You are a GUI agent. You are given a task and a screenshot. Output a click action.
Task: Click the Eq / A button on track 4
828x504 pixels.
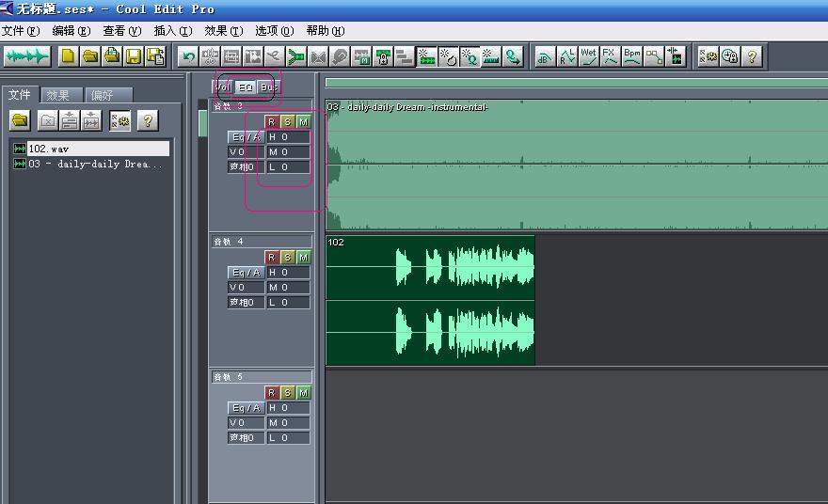coord(247,273)
